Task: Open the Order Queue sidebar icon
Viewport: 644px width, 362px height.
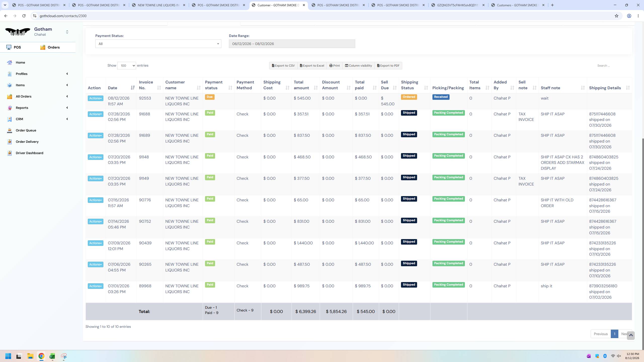Action: point(10,130)
